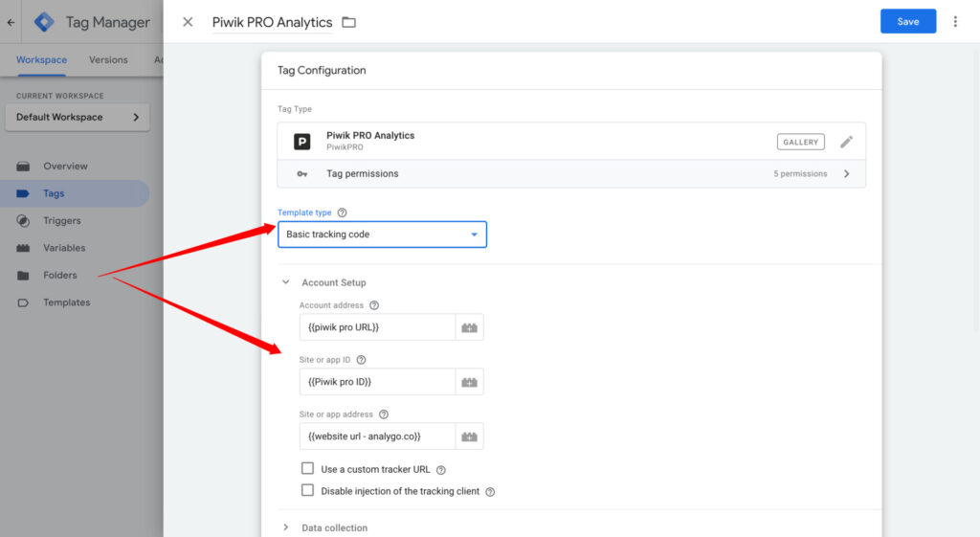The width and height of the screenshot is (980, 537).
Task: Open Triggers in the sidebar
Action: tap(61, 220)
